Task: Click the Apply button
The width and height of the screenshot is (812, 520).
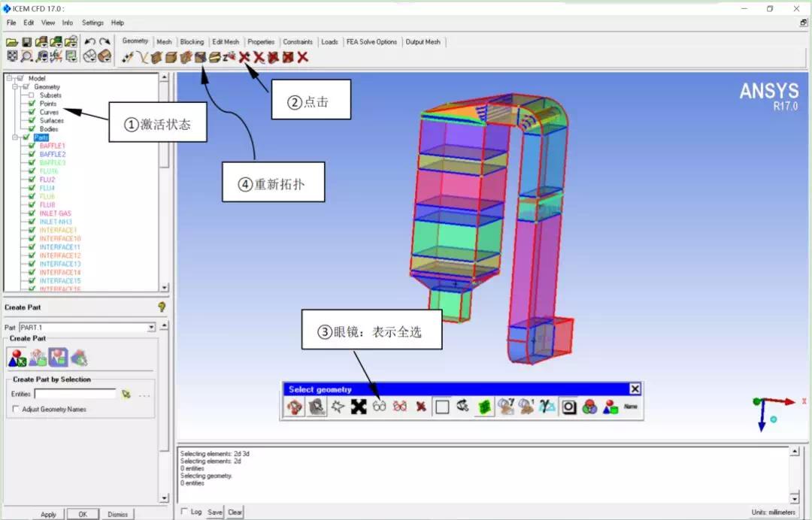Action: point(49,514)
